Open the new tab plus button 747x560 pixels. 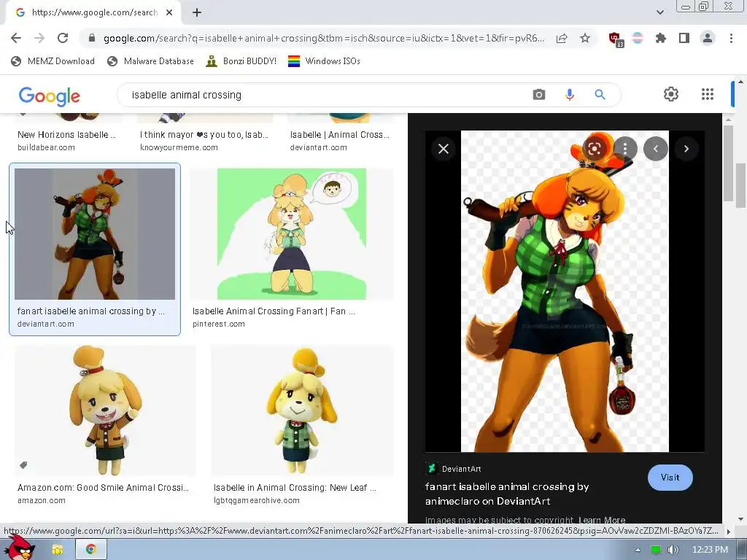click(197, 12)
